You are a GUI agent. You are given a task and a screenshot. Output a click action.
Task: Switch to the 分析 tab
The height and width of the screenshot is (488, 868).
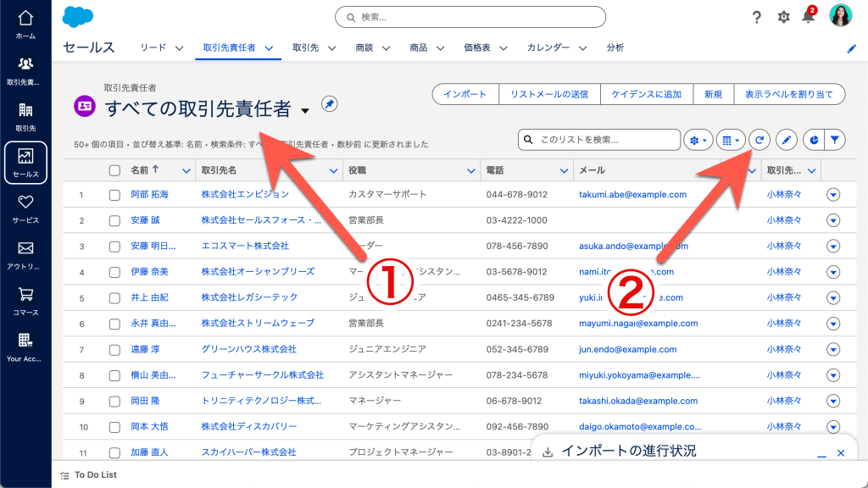[x=615, y=47]
